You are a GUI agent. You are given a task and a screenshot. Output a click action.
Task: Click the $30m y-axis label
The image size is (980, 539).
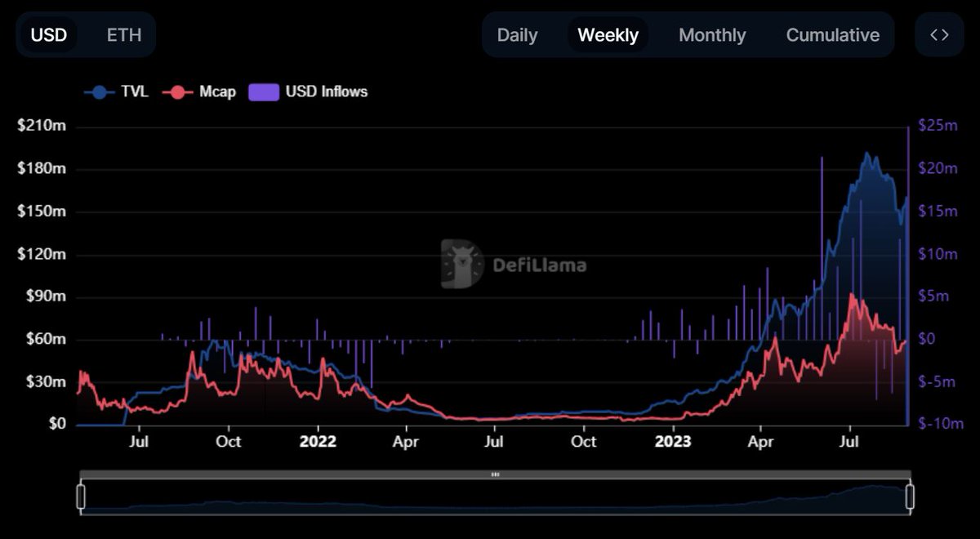point(45,381)
